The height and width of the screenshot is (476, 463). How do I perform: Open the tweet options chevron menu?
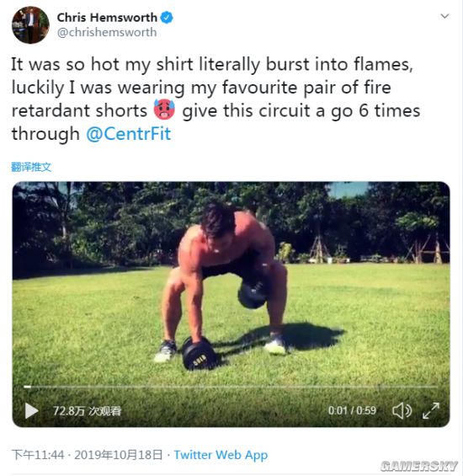(x=444, y=16)
